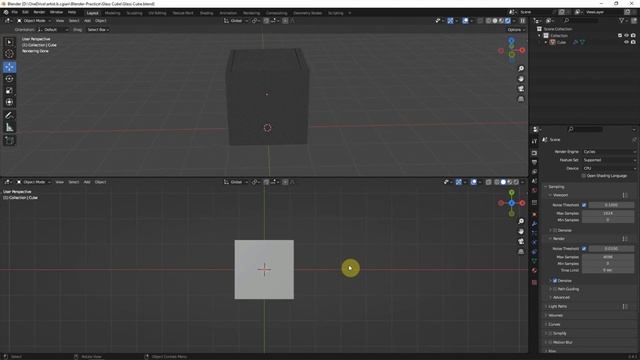The width and height of the screenshot is (640, 360).
Task: Select the Transform tool in left toolbar
Action: tap(9, 102)
